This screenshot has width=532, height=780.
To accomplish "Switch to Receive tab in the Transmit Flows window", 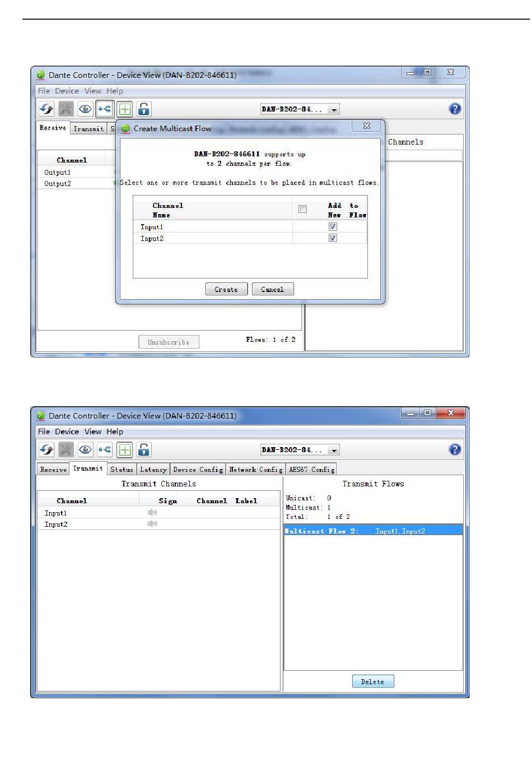I will tap(53, 470).
